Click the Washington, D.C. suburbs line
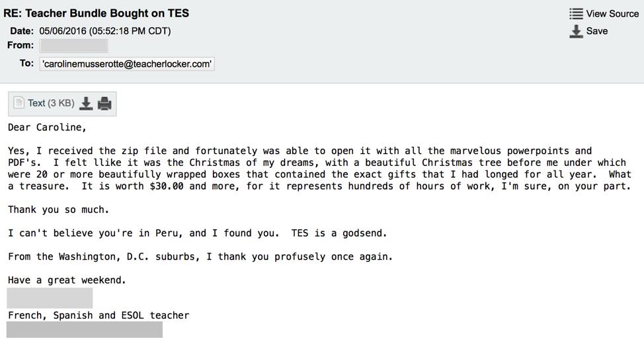 [x=200, y=256]
